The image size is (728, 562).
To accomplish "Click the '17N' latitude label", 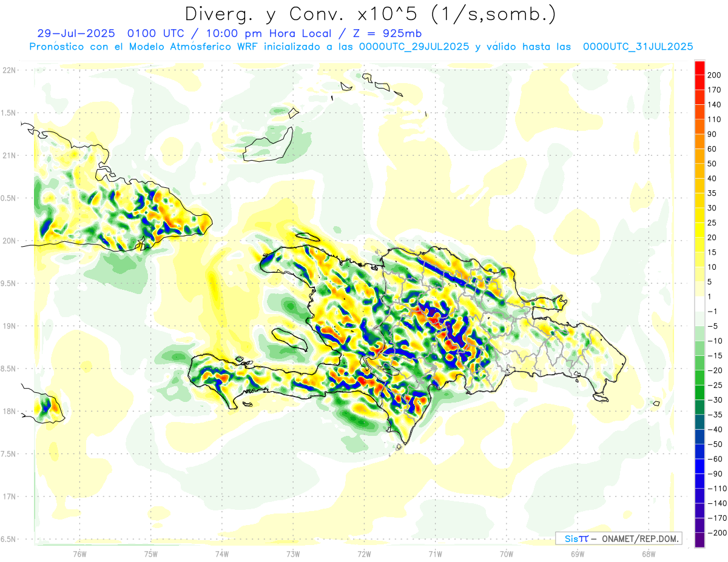I will click(x=8, y=497).
